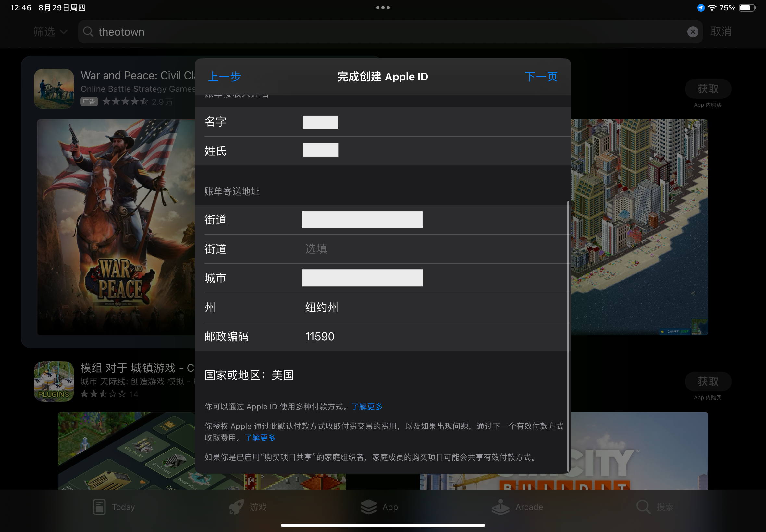766x532 pixels.
Task: Clear the search field with X icon
Action: coord(693,32)
